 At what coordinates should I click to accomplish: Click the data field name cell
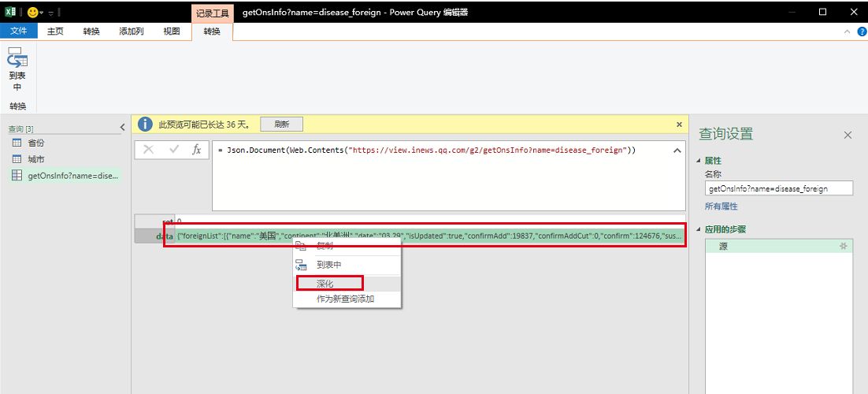coord(154,236)
